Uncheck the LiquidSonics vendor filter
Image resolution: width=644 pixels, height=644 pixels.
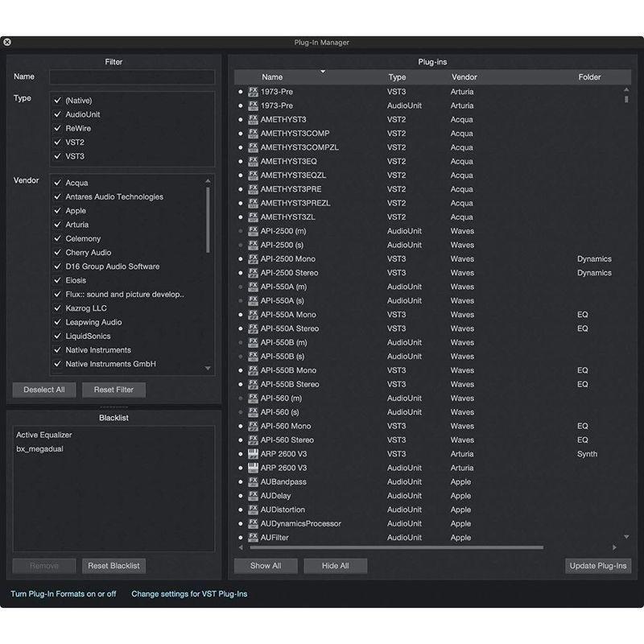(x=57, y=336)
